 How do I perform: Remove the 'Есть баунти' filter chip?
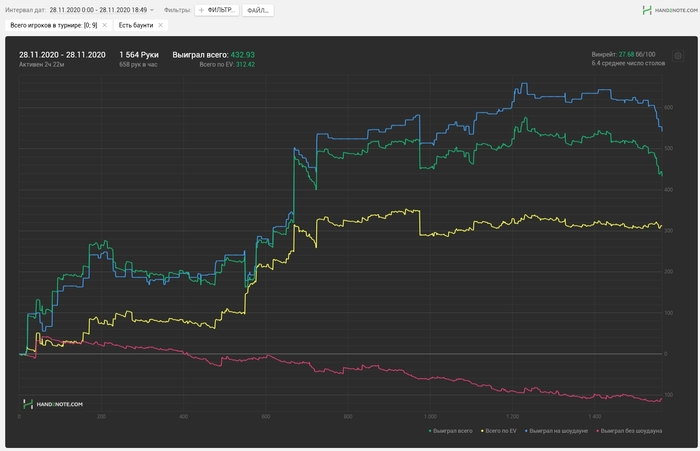(160, 24)
